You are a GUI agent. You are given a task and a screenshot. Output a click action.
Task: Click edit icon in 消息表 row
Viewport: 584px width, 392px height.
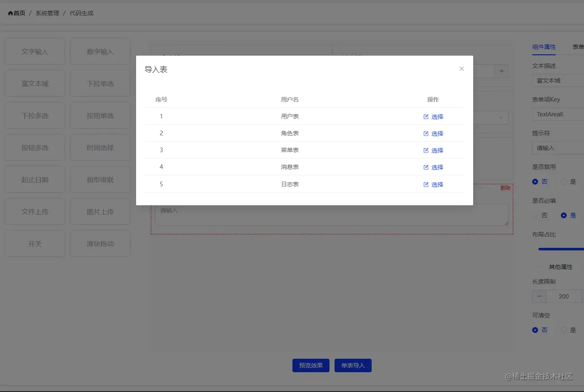coord(426,167)
